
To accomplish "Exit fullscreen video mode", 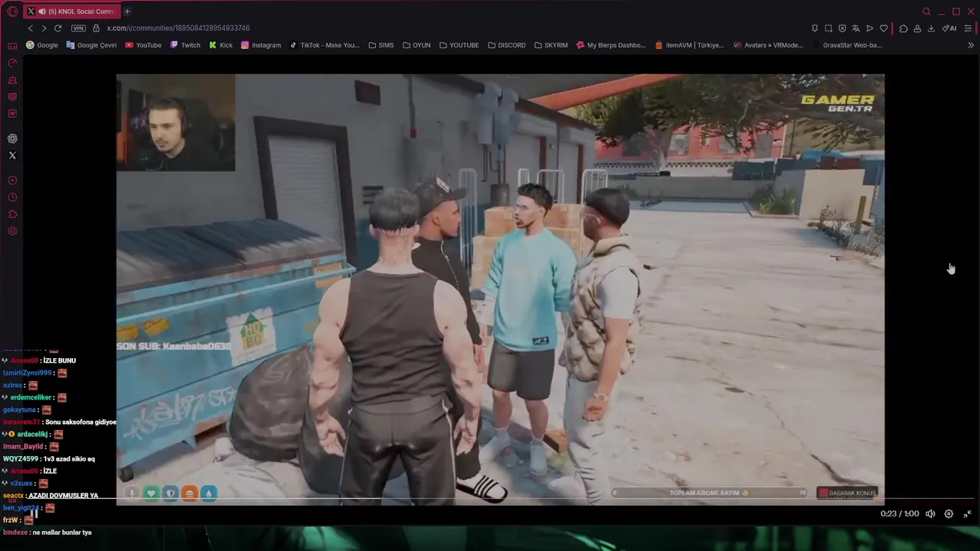I will pyautogui.click(x=967, y=514).
